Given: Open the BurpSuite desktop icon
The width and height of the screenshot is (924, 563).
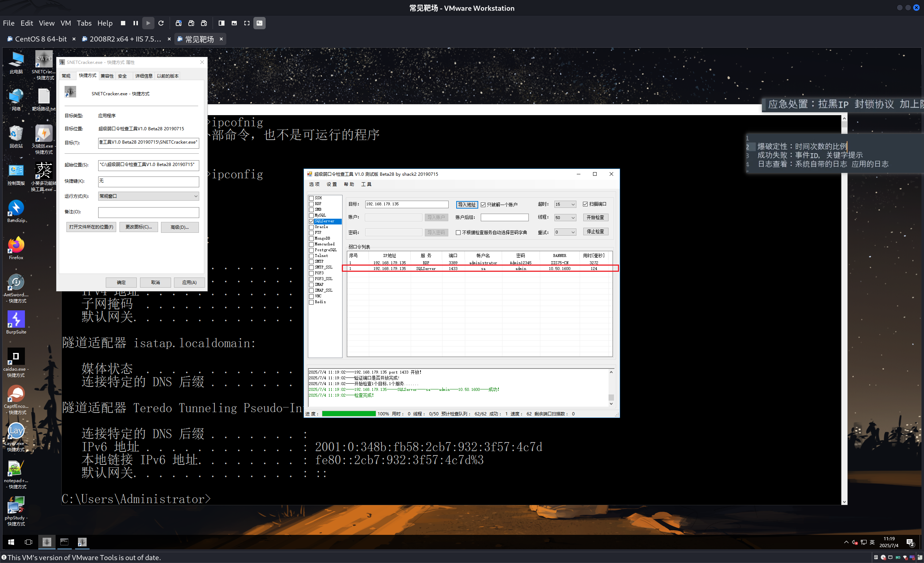Looking at the screenshot, I should (x=16, y=320).
